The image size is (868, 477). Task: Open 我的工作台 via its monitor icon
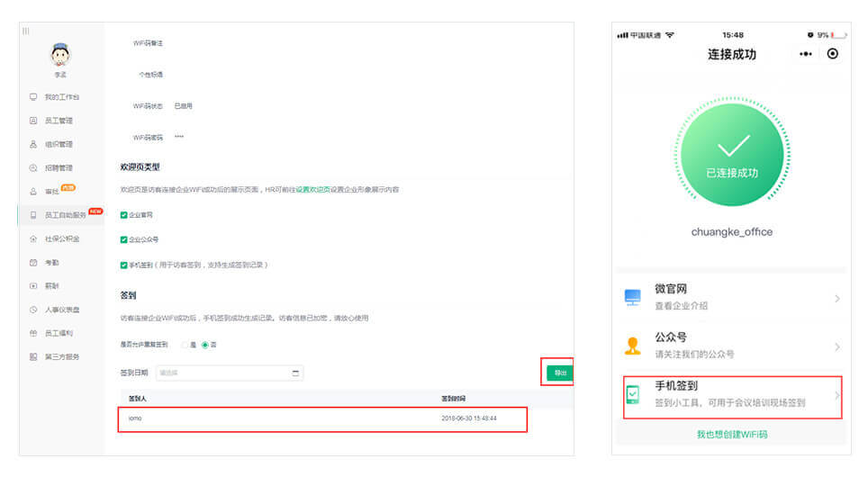33,97
